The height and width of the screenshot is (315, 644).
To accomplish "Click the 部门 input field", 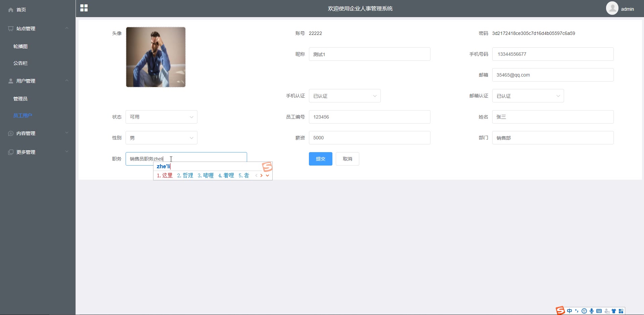I will (553, 138).
